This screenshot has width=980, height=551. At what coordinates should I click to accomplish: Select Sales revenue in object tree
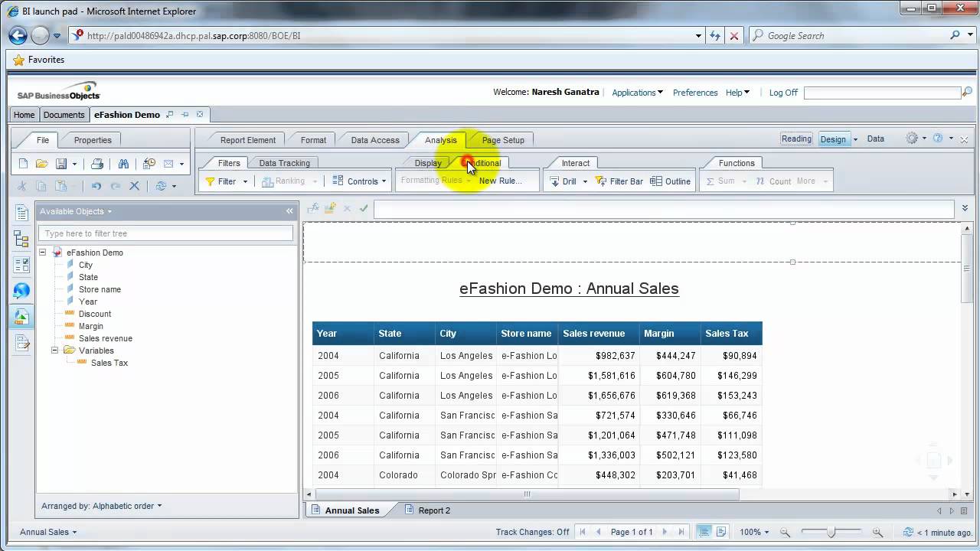(106, 338)
